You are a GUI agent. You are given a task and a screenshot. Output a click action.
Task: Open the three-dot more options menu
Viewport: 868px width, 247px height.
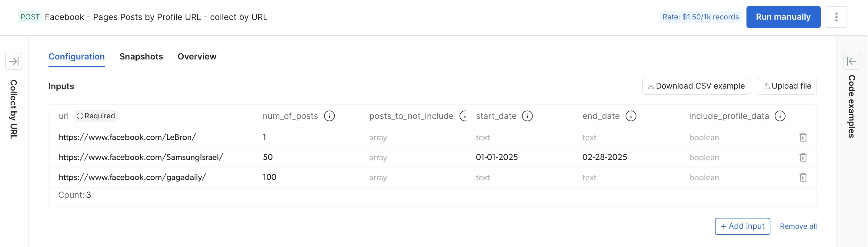click(836, 17)
